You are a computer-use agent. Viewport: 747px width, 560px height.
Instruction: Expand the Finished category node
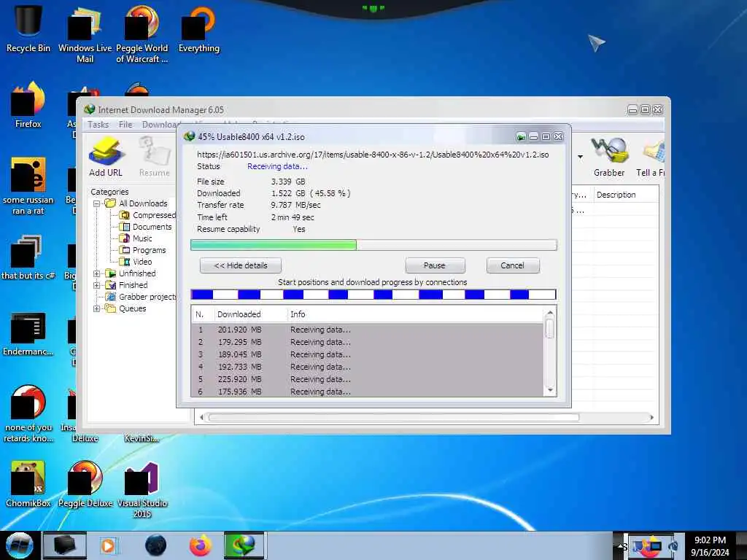coord(97,285)
